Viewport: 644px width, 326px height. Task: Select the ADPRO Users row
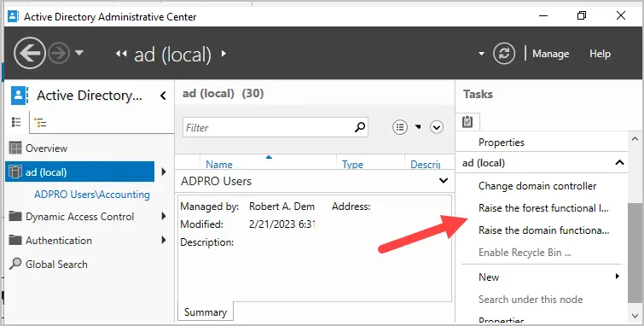[315, 181]
